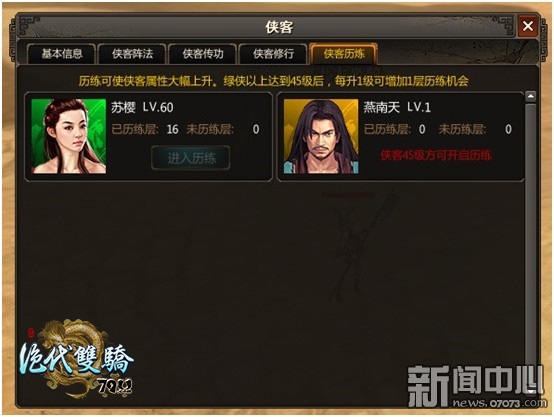Screen dimensions: 554x417
Task: Switch to 侠客阵法 tab
Action: 132,54
